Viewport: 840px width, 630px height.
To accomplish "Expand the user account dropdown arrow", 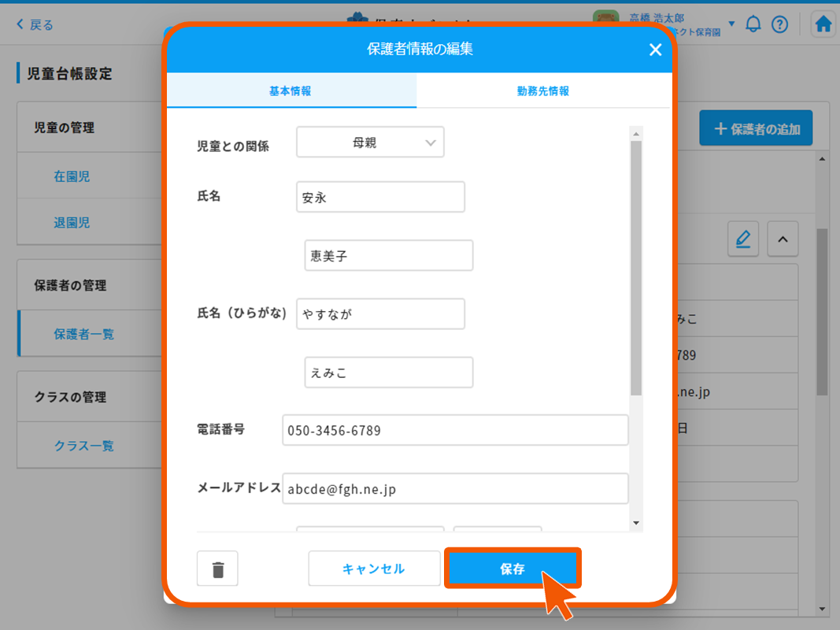I will tap(731, 24).
